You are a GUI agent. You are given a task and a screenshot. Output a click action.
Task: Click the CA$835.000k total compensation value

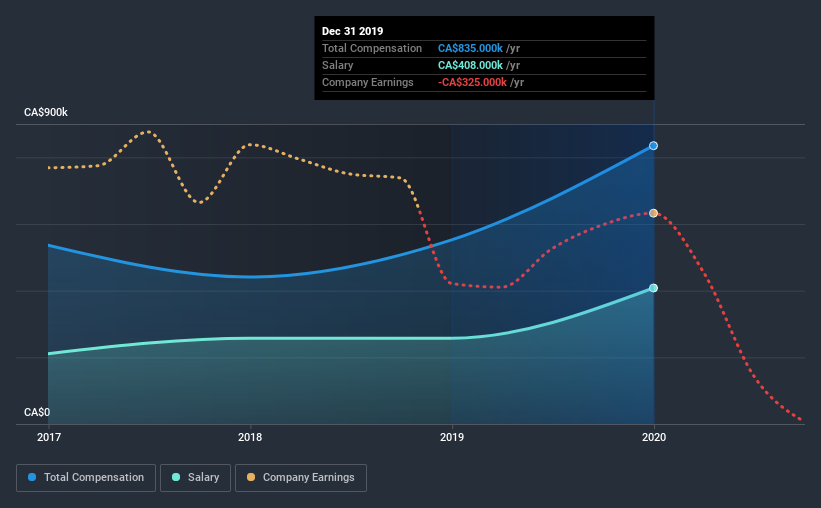pyautogui.click(x=470, y=48)
